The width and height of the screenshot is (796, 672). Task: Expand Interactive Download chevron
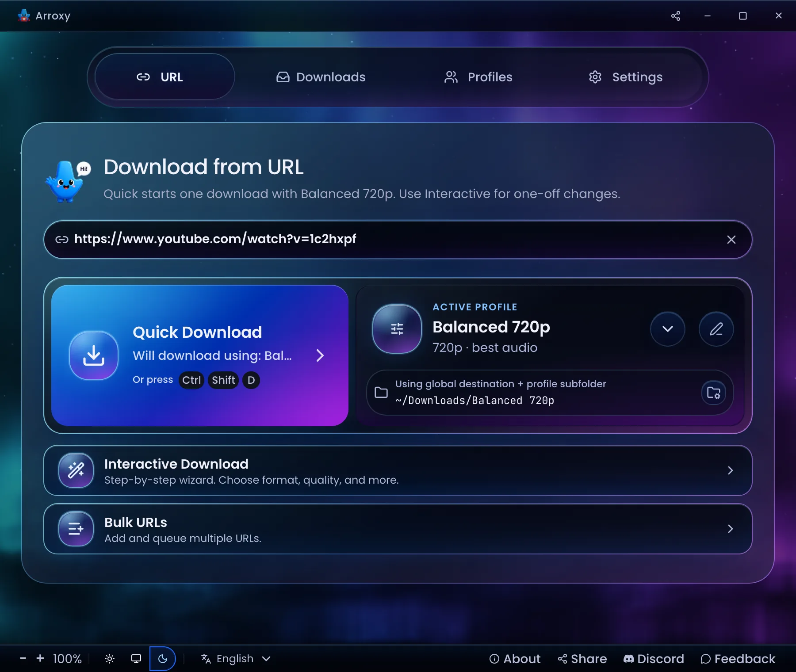tap(731, 470)
